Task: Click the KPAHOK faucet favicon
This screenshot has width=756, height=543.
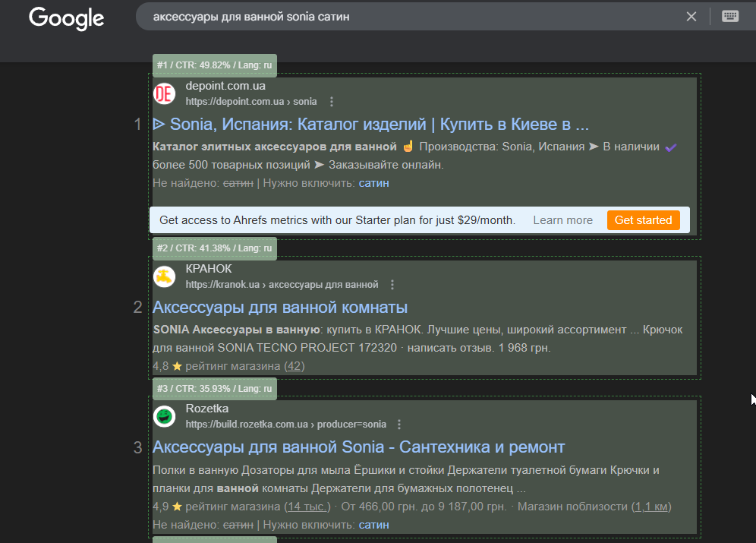Action: tap(165, 276)
